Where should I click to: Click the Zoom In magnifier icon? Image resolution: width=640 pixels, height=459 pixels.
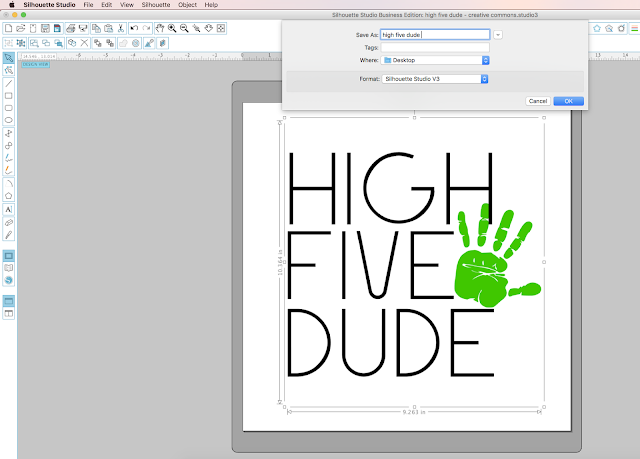pos(172,28)
